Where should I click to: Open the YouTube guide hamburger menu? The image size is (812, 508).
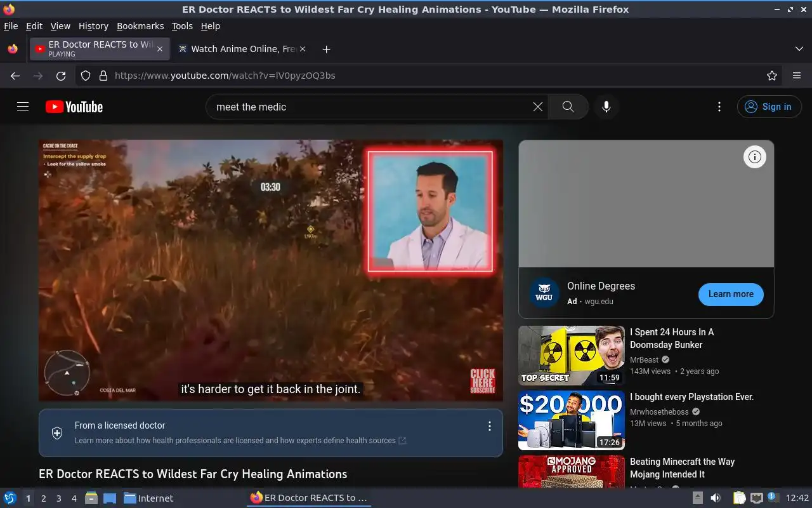coord(23,107)
